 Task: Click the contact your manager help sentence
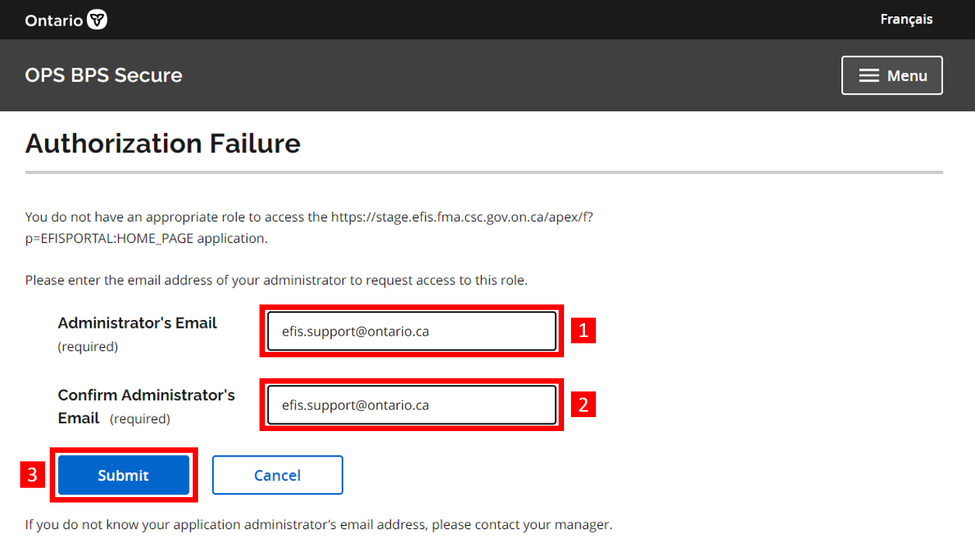(319, 524)
